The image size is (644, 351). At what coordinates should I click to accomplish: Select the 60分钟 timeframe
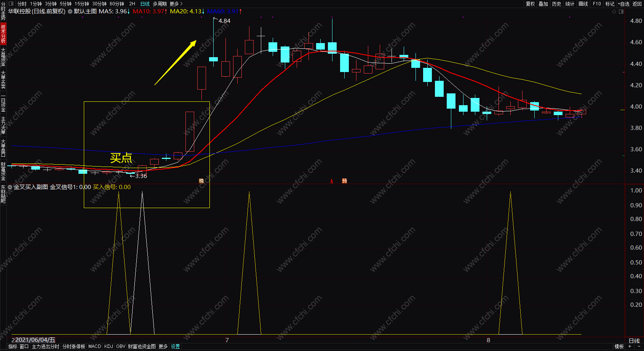117,4
